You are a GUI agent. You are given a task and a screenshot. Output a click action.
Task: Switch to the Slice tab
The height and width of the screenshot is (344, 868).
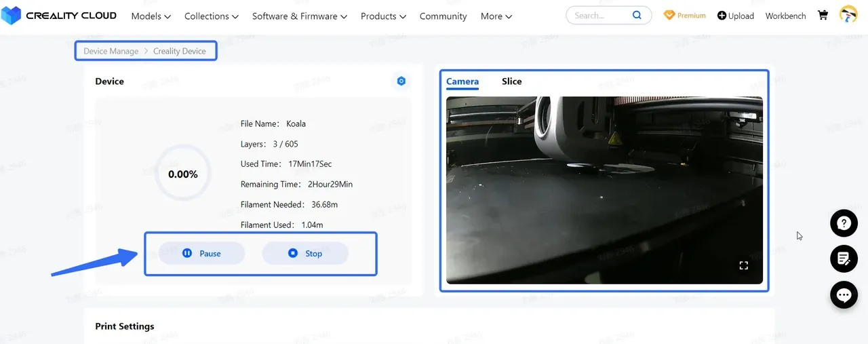[x=511, y=81]
